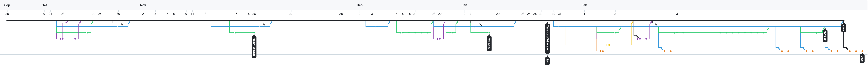Select the develop branch label
The height and width of the screenshot is (69, 868).
pyautogui.click(x=825, y=36)
